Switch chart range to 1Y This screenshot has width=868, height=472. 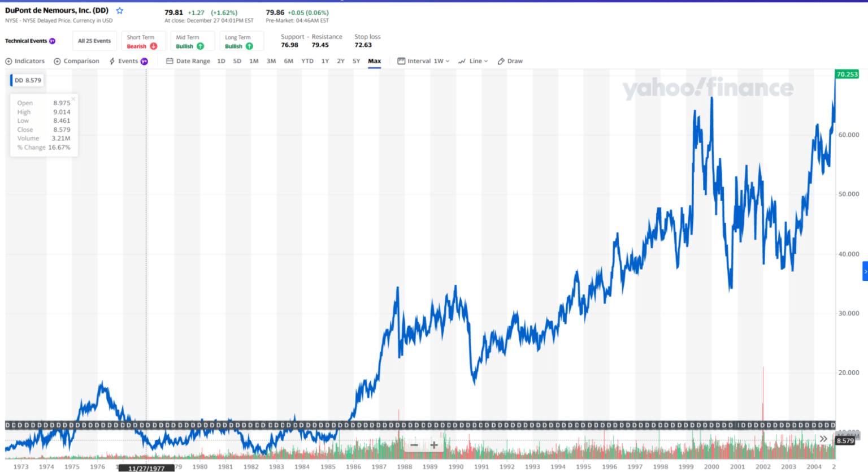point(325,61)
